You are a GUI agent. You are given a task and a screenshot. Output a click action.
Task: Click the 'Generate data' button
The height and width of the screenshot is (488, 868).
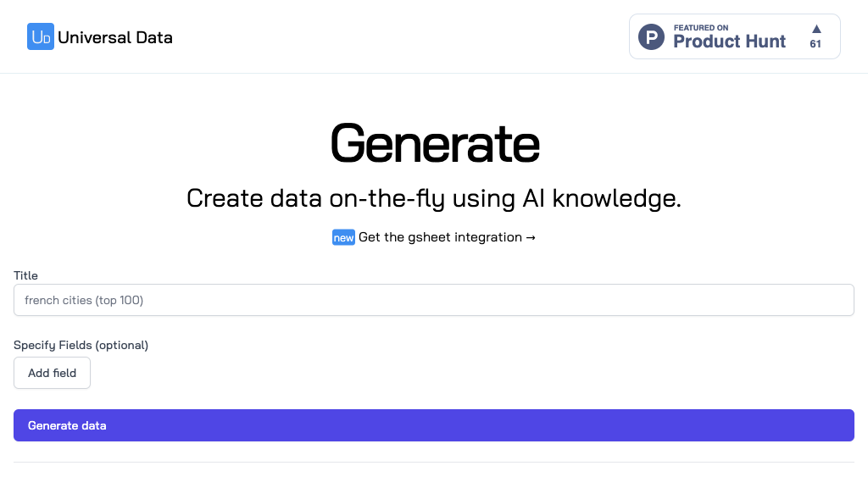pyautogui.click(x=434, y=425)
